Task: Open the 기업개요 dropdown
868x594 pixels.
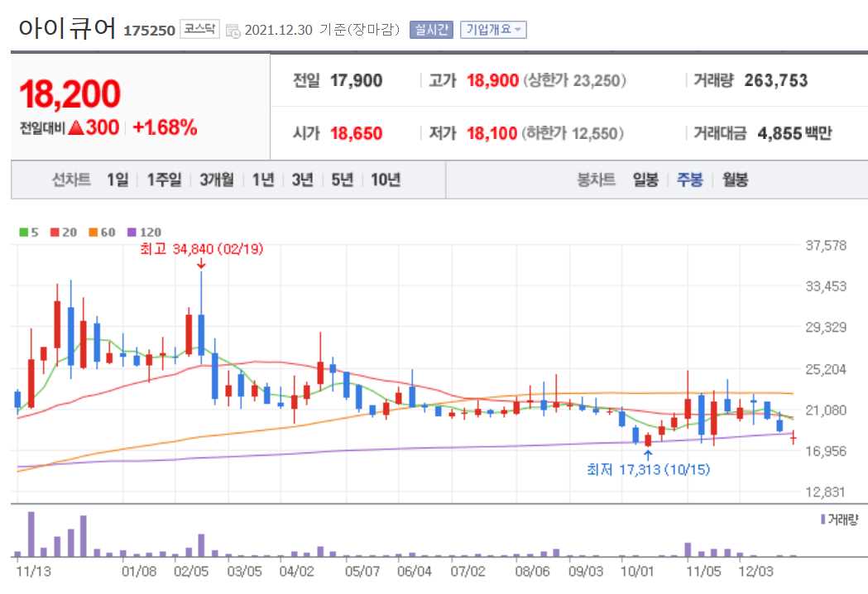Action: click(493, 29)
